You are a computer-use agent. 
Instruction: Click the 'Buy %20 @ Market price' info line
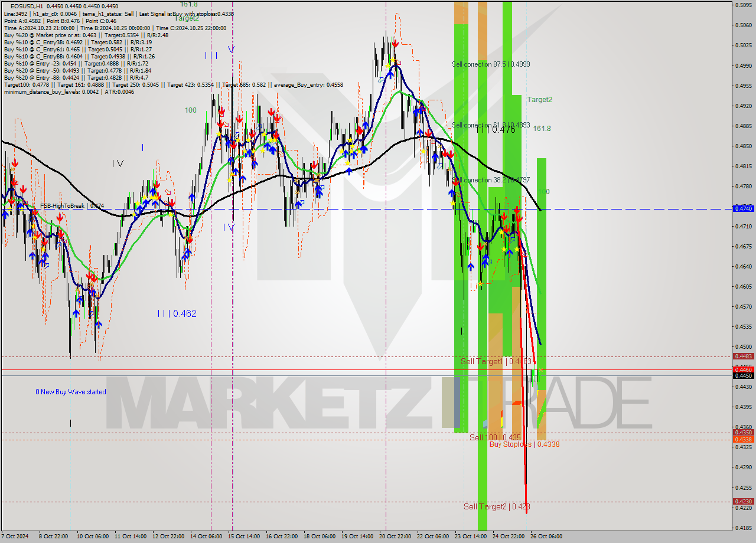[x=86, y=35]
